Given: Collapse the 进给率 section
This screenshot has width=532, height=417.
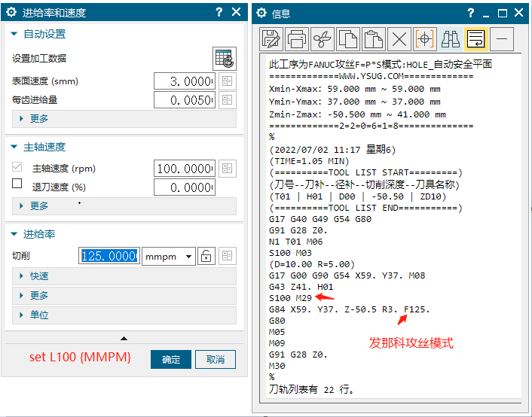Looking at the screenshot, I should [14, 234].
